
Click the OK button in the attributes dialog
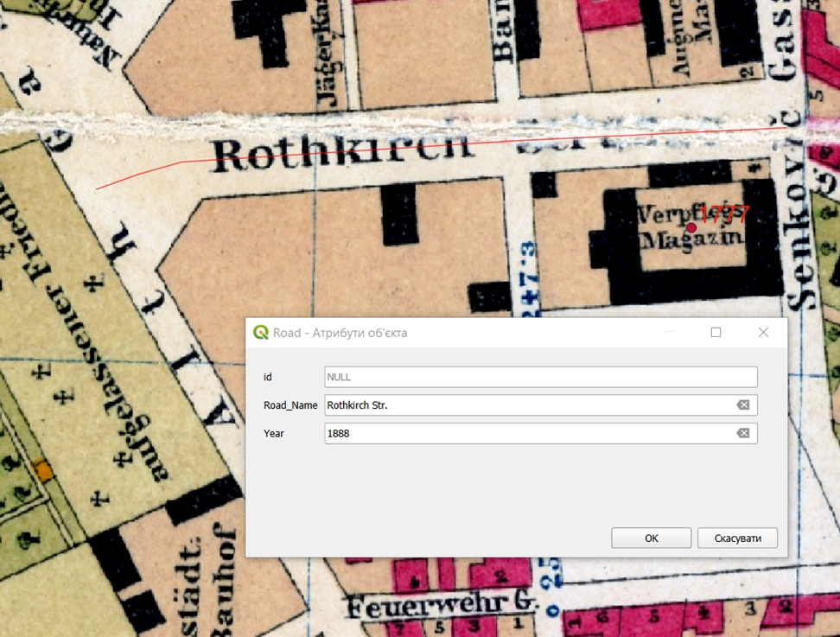[651, 538]
